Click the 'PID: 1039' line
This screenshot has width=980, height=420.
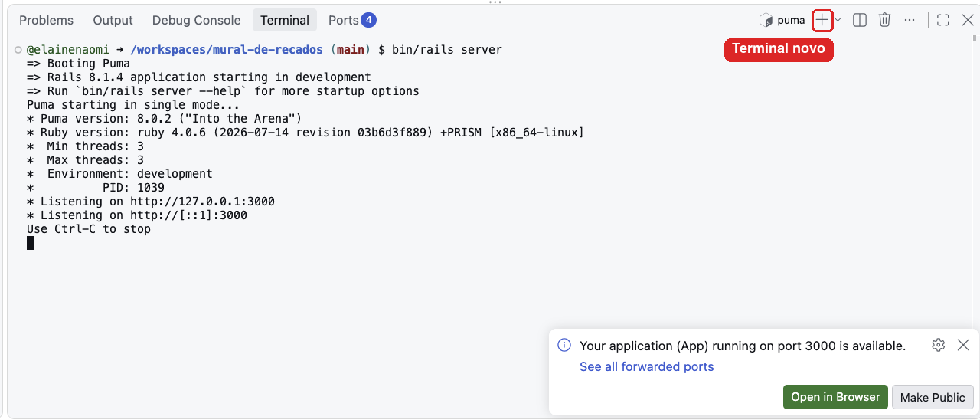[96, 188]
